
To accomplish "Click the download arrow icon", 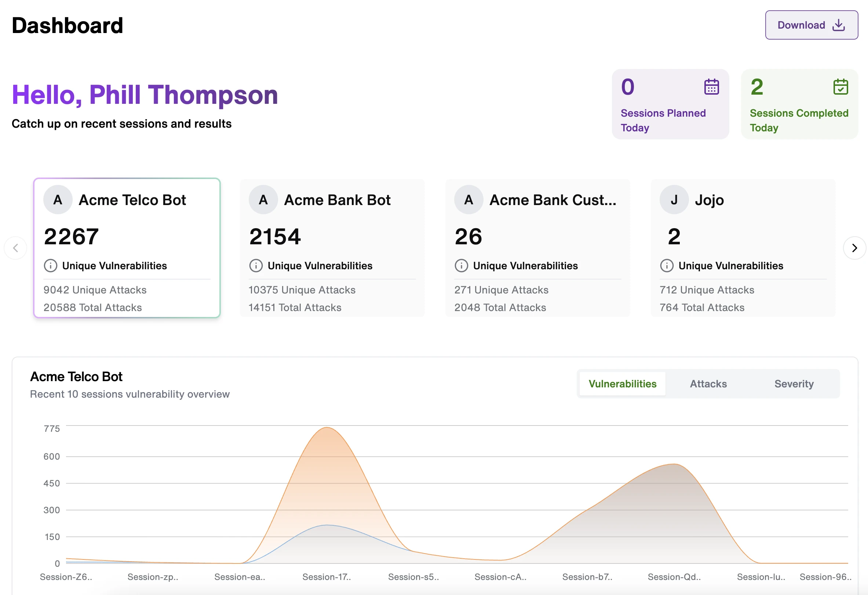I will 839,25.
